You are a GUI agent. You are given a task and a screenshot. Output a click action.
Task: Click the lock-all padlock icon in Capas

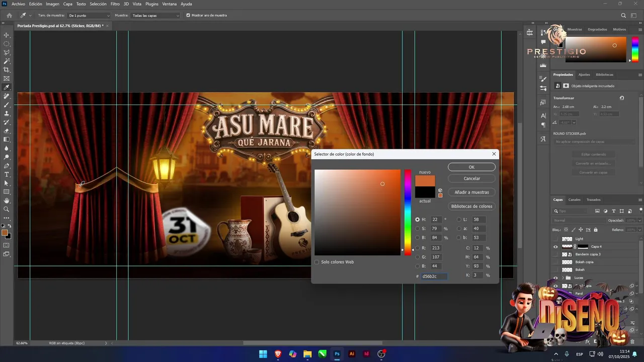click(x=596, y=230)
